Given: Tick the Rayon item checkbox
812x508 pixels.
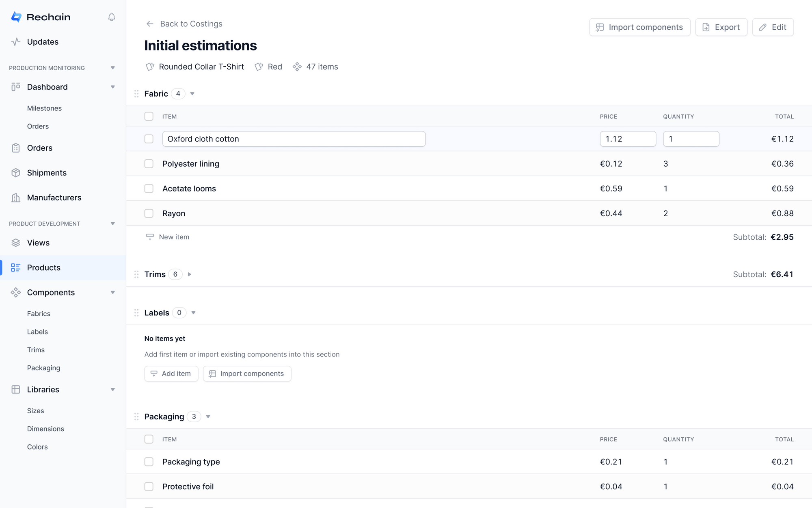Looking at the screenshot, I should coord(149,213).
